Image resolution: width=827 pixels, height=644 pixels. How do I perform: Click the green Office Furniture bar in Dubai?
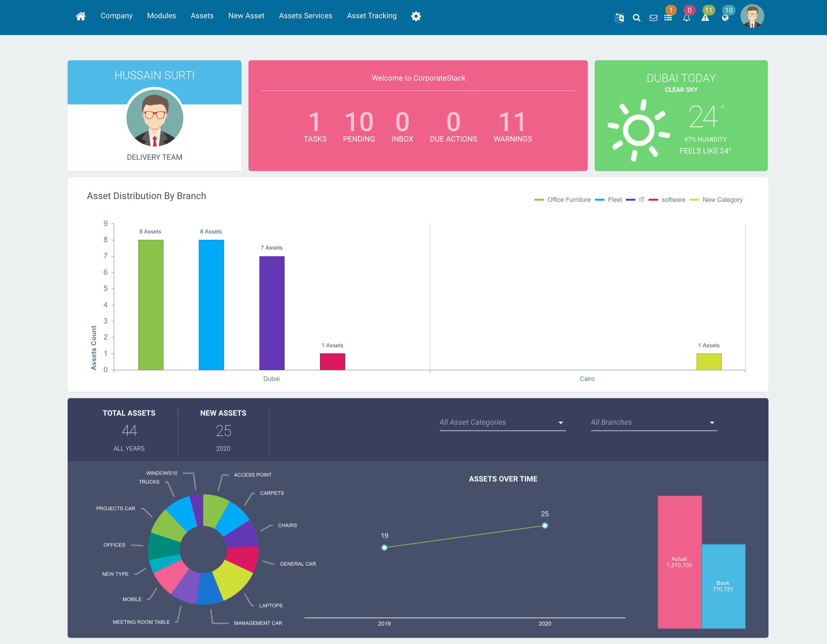tap(151, 305)
